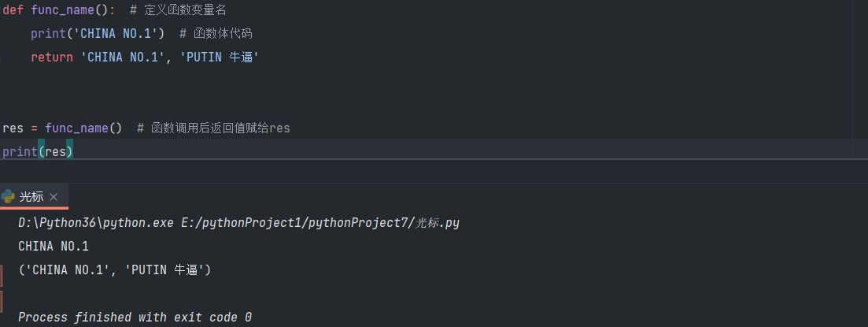Click the func_name() call being assigned
The image size is (868, 327).
(83, 128)
